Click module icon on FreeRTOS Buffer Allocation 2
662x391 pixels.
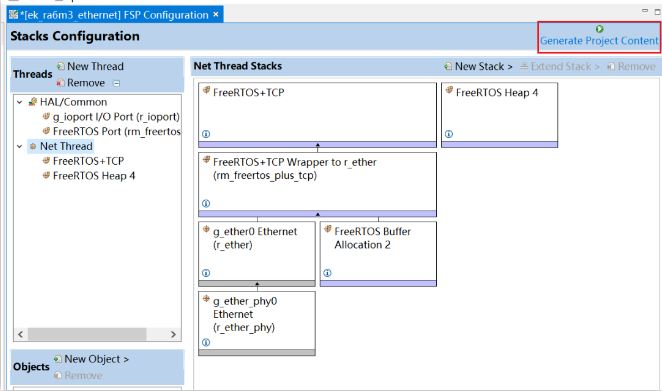pos(328,229)
